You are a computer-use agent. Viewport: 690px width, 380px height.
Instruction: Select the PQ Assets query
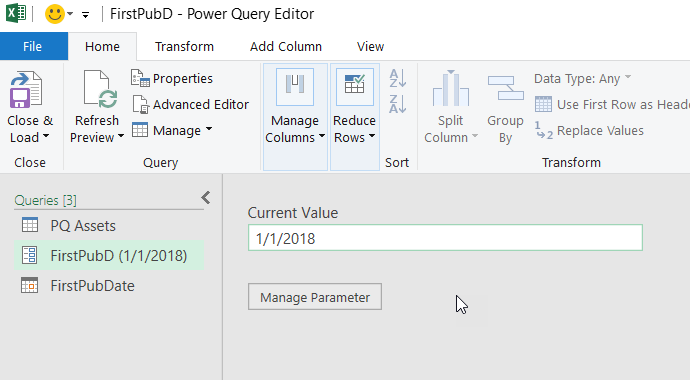coord(109,226)
